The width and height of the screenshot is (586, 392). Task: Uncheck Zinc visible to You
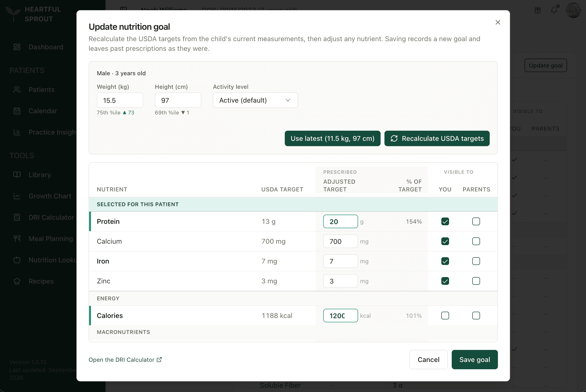tap(445, 281)
